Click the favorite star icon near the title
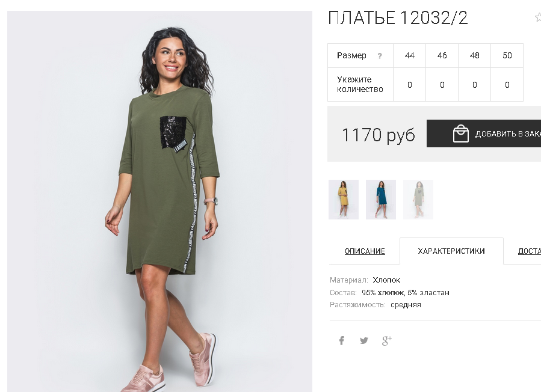 pos(538,17)
